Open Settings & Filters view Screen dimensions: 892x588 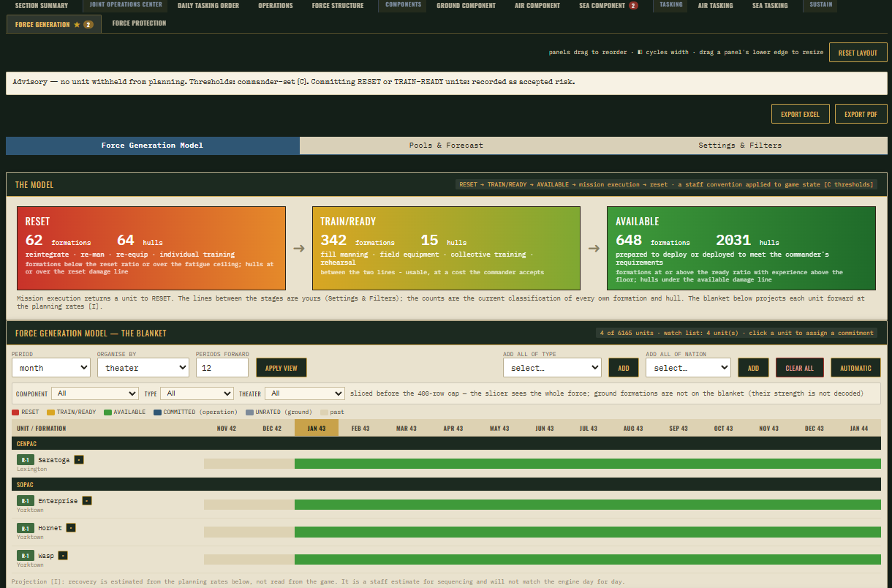[740, 145]
